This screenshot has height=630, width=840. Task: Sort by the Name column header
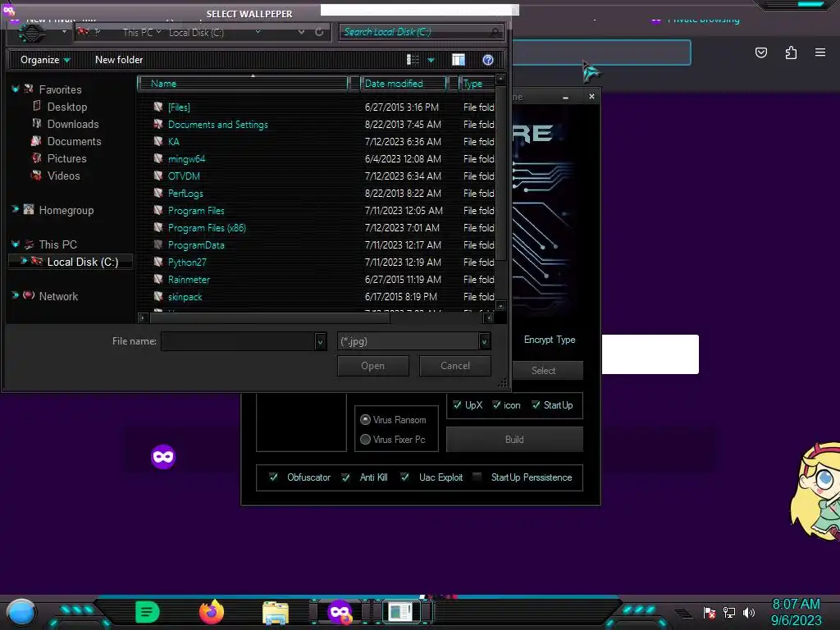[243, 84]
